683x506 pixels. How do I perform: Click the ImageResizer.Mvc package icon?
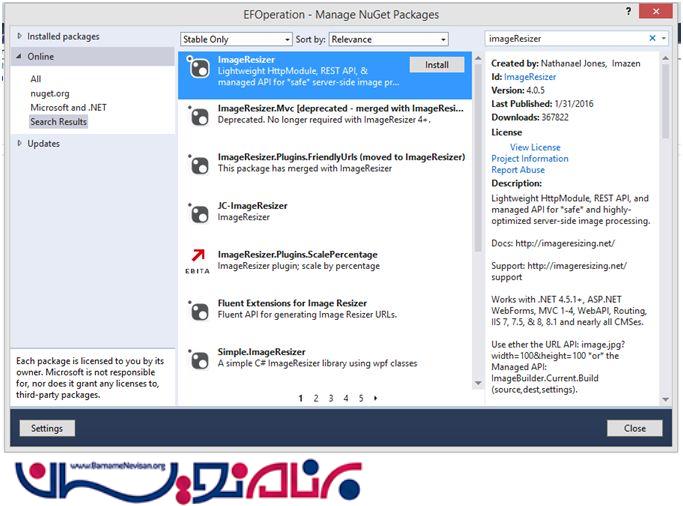198,116
